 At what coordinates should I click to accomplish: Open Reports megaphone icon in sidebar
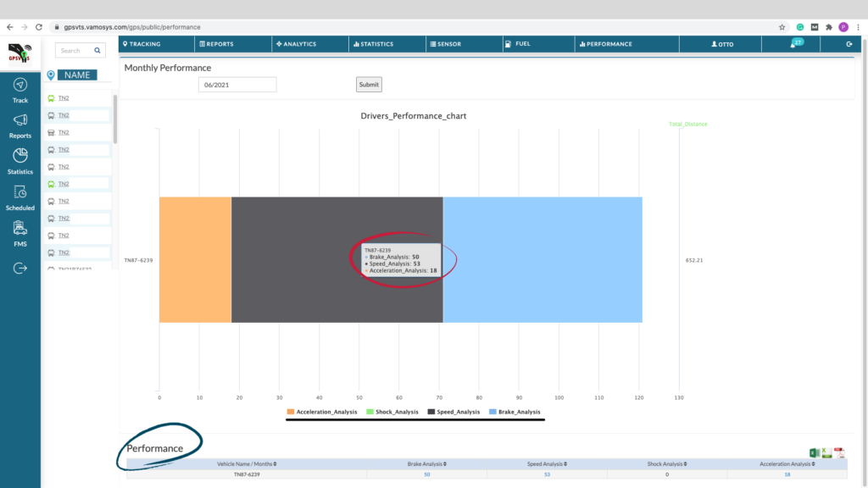pyautogui.click(x=20, y=121)
